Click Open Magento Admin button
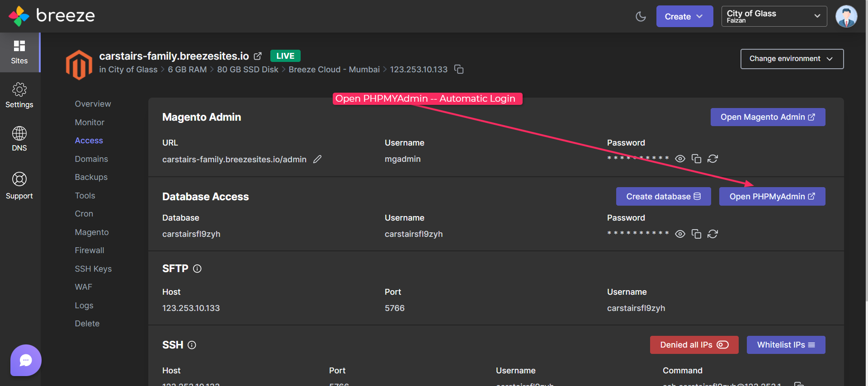This screenshot has width=868, height=386. point(768,117)
